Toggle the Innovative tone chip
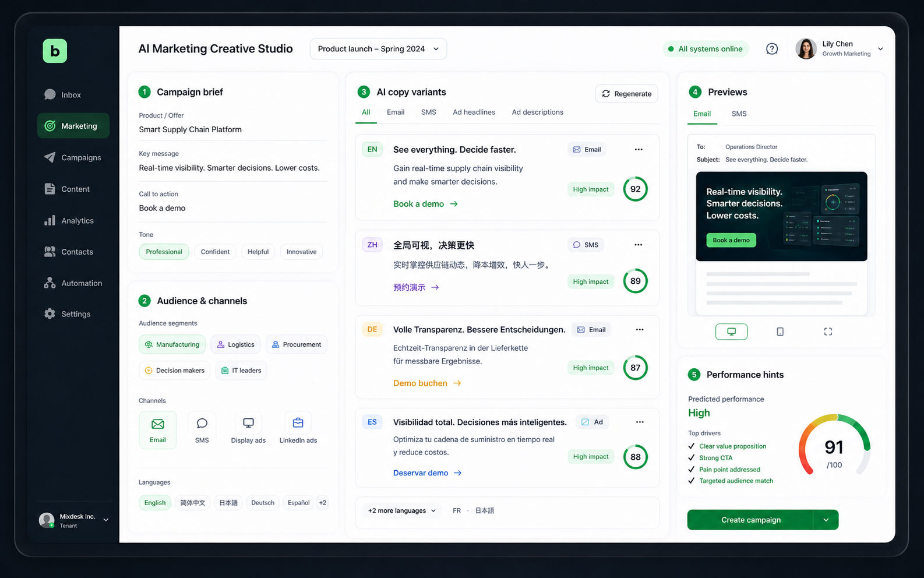This screenshot has height=578, width=924. [302, 252]
